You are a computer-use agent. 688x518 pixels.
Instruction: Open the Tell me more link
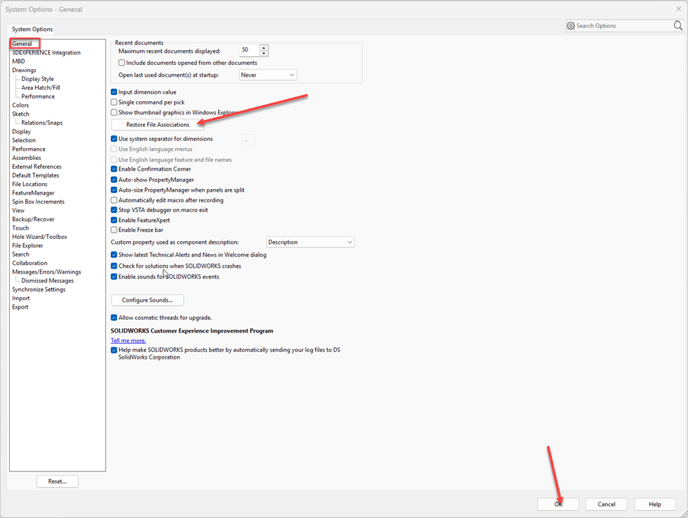[x=128, y=341]
